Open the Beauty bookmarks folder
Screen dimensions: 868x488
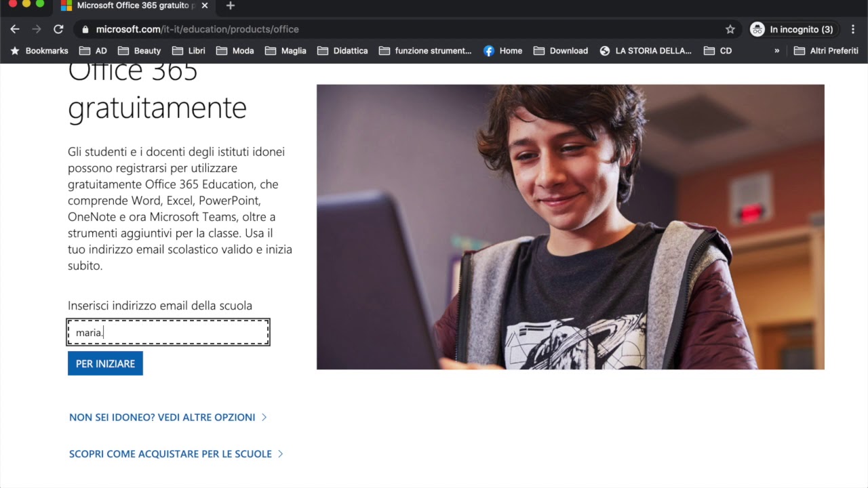pyautogui.click(x=139, y=51)
